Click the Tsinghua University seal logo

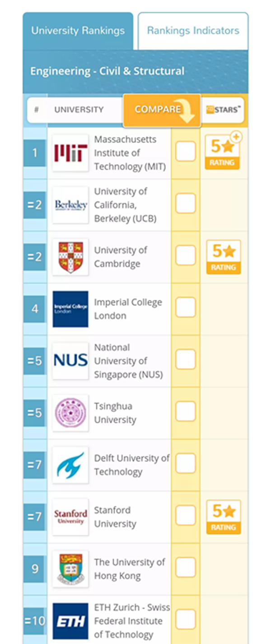70,413
